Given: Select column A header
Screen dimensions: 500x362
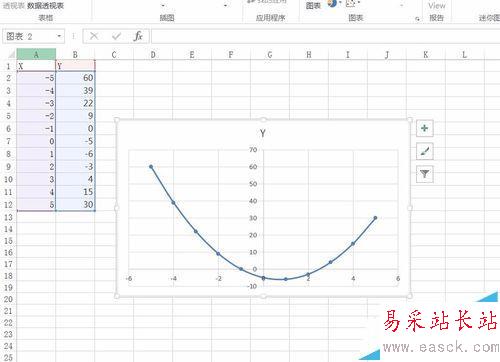Looking at the screenshot, I should click(36, 54).
